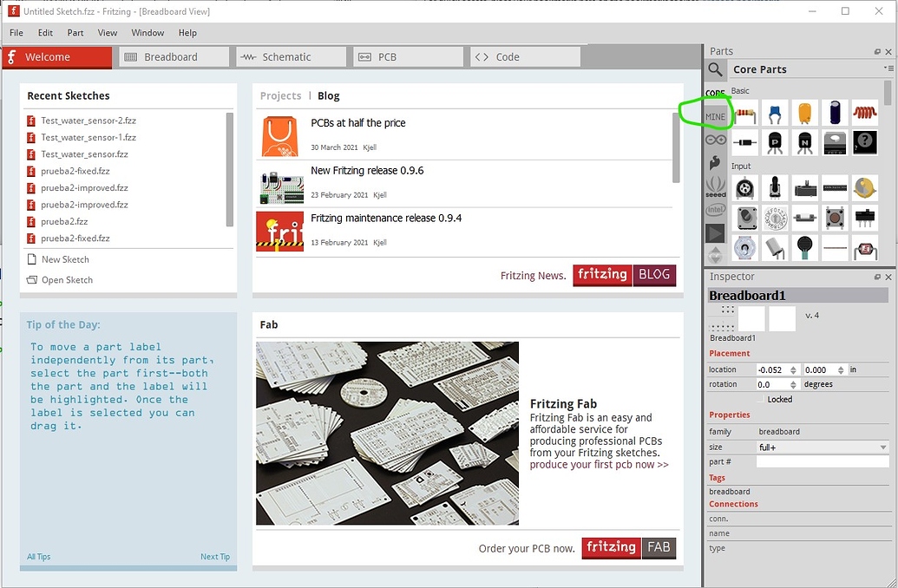Image resolution: width=898 pixels, height=588 pixels.
Task: Show the Next Tip
Action: tap(215, 557)
